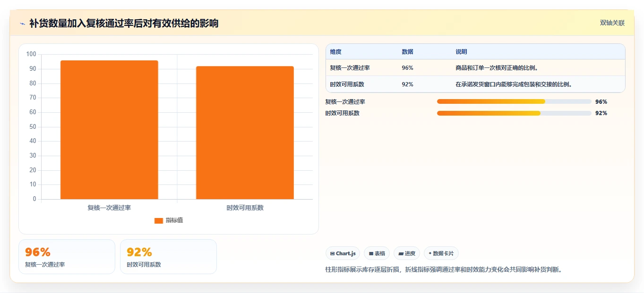Click the y-axis 100 tick label
644x293 pixels.
pos(31,54)
